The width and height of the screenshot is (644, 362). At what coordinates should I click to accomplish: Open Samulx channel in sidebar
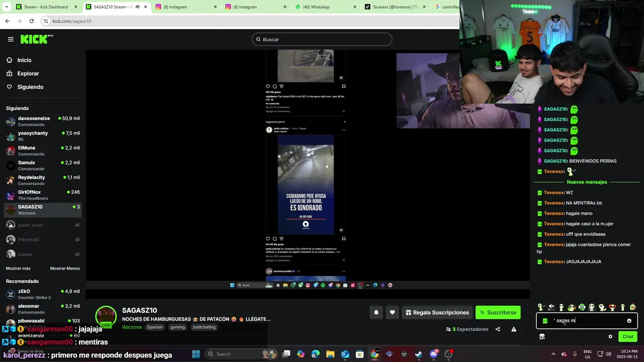pyautogui.click(x=43, y=165)
